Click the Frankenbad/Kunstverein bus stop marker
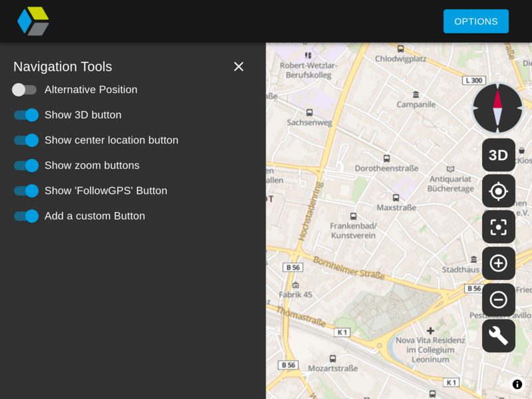The width and height of the screenshot is (532, 399). click(x=354, y=216)
